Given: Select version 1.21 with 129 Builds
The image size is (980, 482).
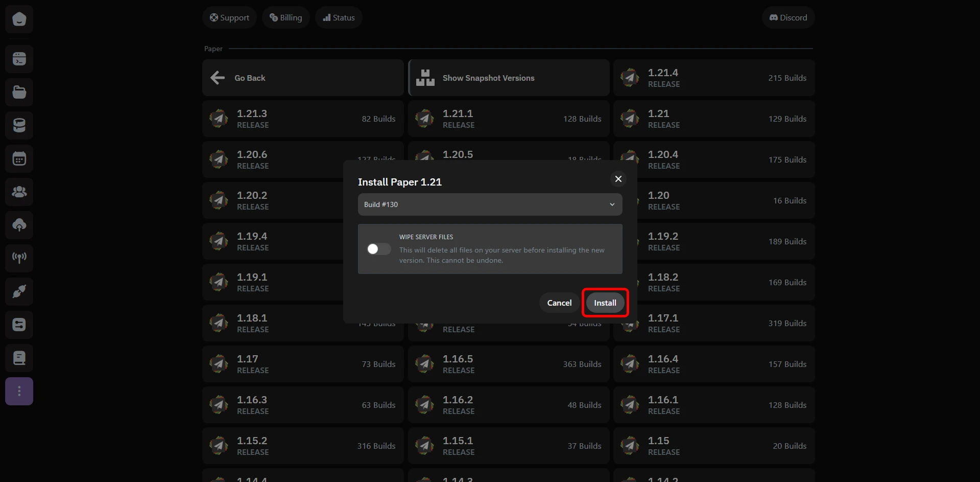Looking at the screenshot, I should pyautogui.click(x=714, y=119).
